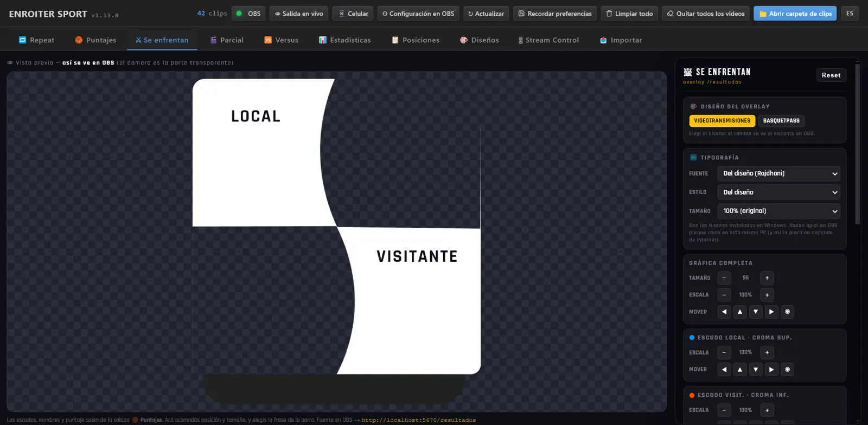
Task: Expand the Tamaño 100% (original) dropdown
Action: 778,211
